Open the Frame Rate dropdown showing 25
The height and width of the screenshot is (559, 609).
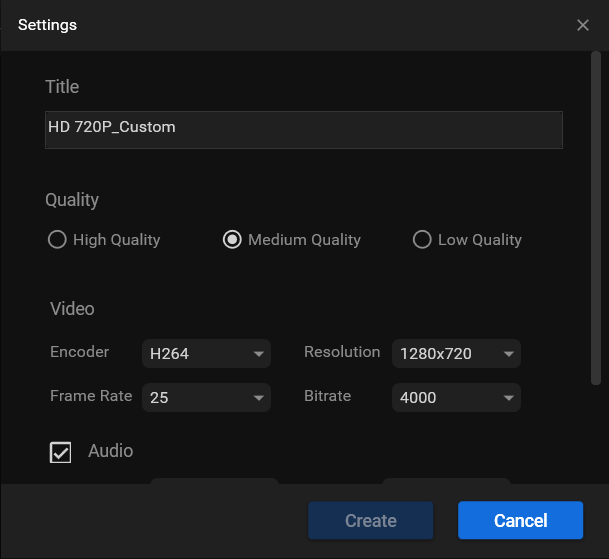[x=206, y=397]
